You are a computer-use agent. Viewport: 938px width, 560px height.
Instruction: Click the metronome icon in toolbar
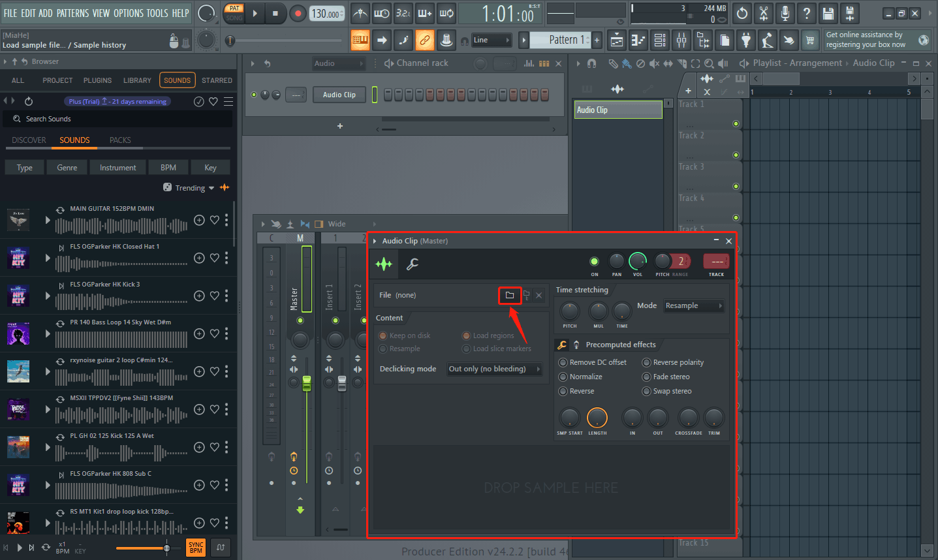[360, 13]
